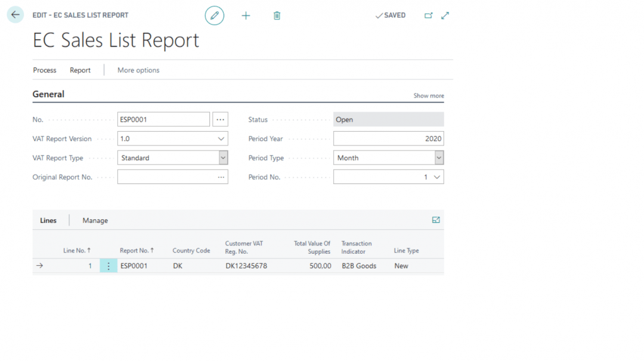
Task: Sort by the Line No. column header
Action: 77,251
